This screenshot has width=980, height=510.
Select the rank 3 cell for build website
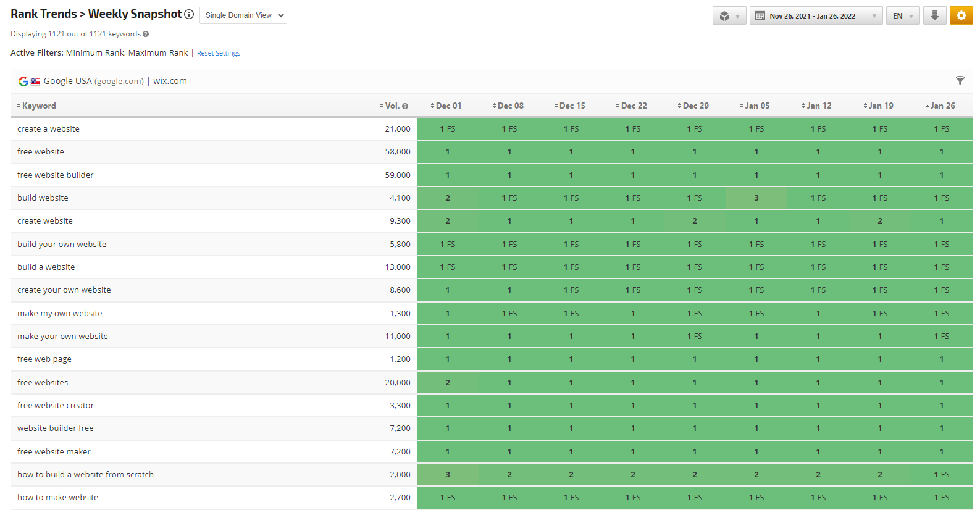point(756,198)
